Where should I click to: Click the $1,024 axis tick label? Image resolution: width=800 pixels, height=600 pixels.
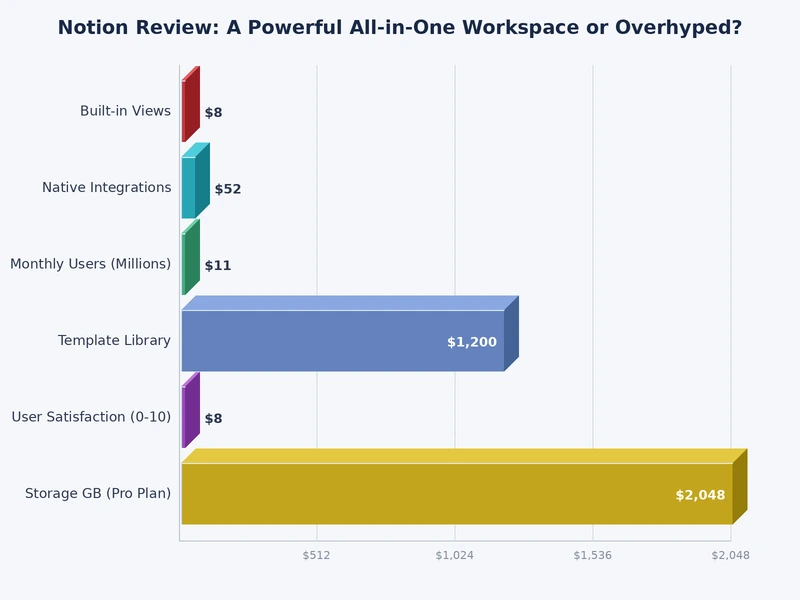[x=455, y=556]
